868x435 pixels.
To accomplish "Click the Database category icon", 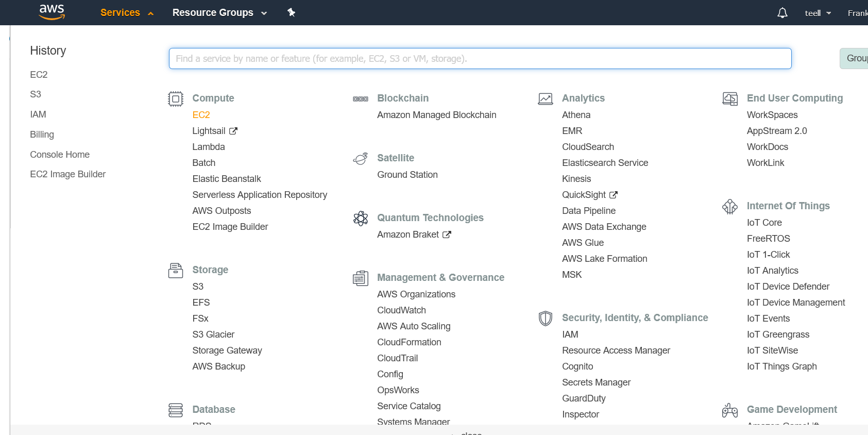I will click(176, 410).
